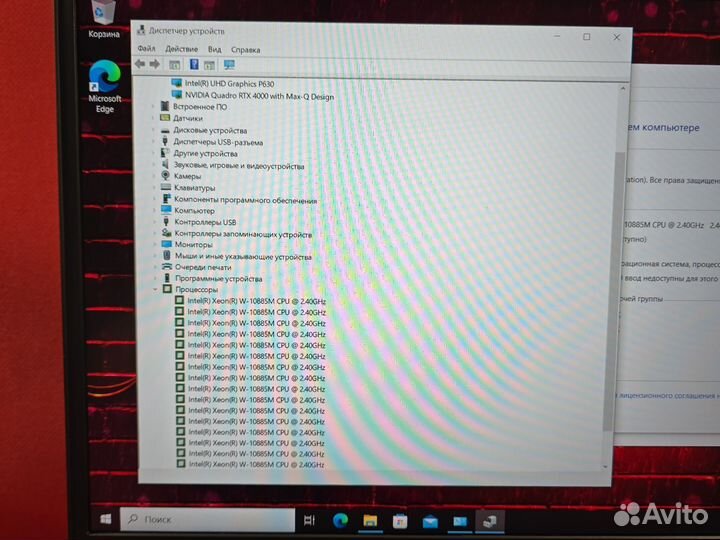Open the Корзина recycle bin desktop icon
Viewport: 720px width, 540px height.
click(x=103, y=19)
